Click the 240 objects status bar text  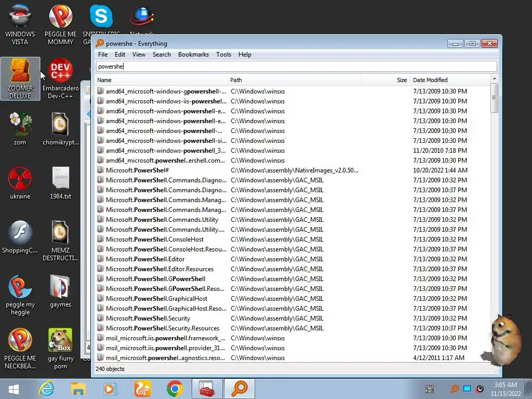(x=110, y=369)
